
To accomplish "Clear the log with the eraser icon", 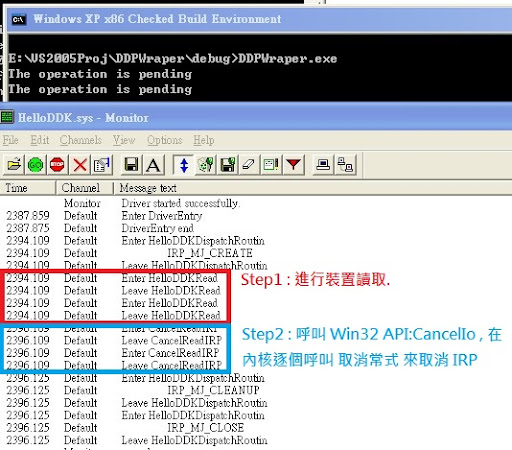I will [x=248, y=165].
